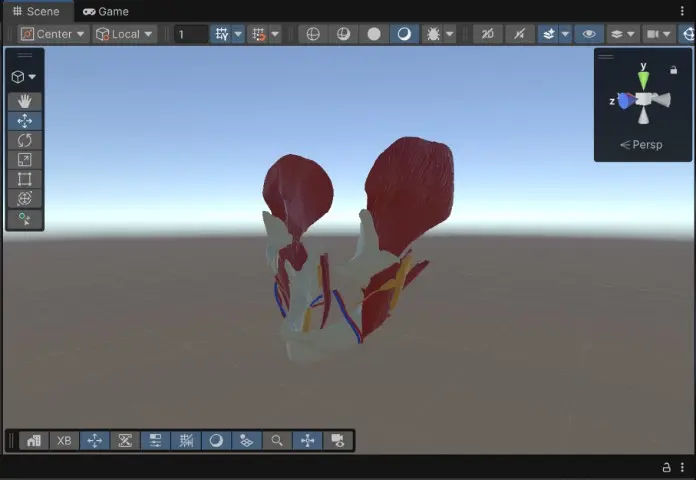The width and height of the screenshot is (696, 480).
Task: Click the crossed-box icon in bottom overlay bar
Action: click(125, 440)
